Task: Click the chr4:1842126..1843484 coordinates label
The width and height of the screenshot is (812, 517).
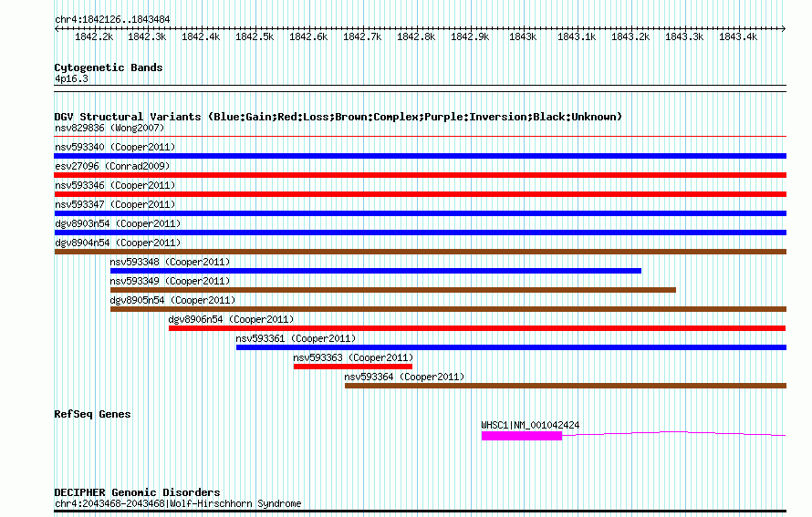Action: [112, 19]
